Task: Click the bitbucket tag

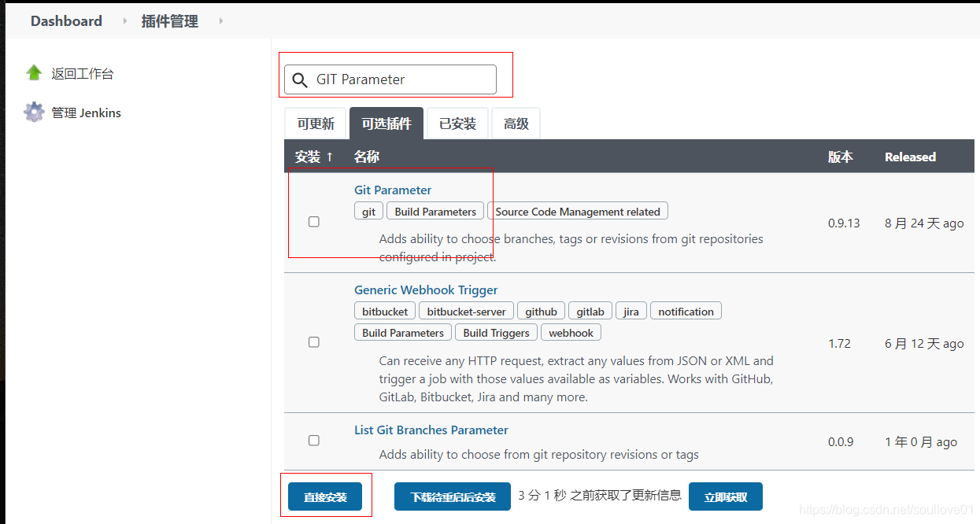Action: point(385,312)
